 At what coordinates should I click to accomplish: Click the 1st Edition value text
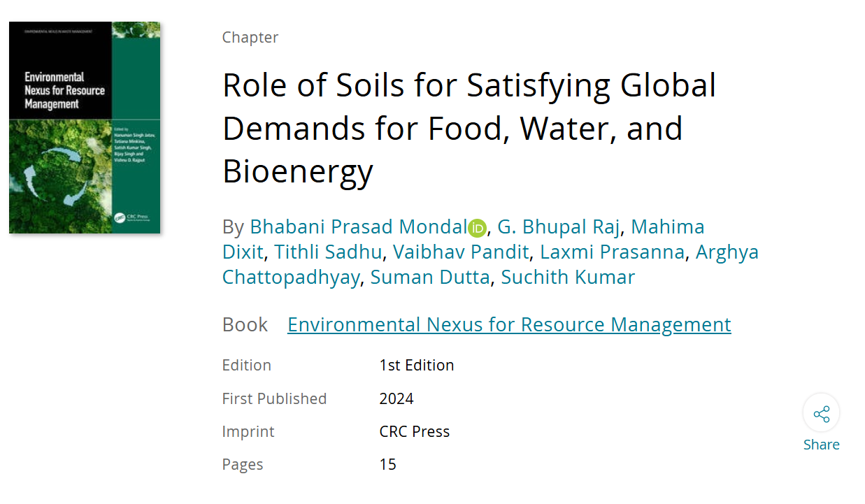click(x=416, y=366)
